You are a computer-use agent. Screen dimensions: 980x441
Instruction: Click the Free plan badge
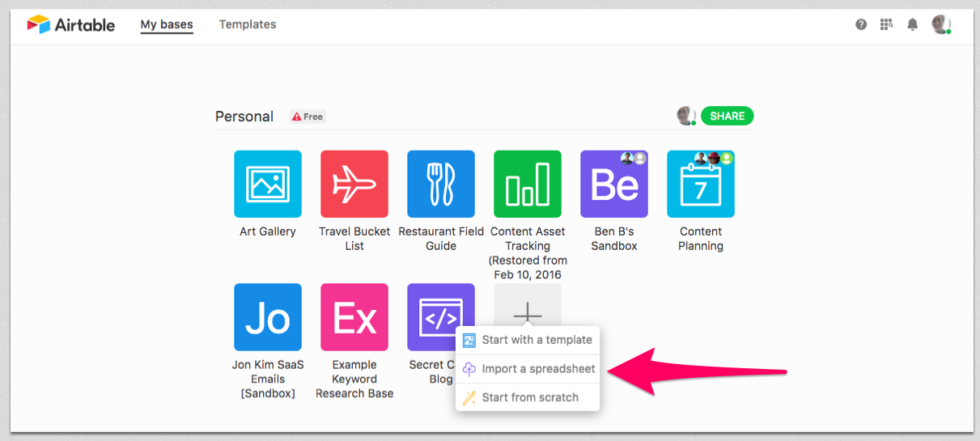click(x=308, y=117)
